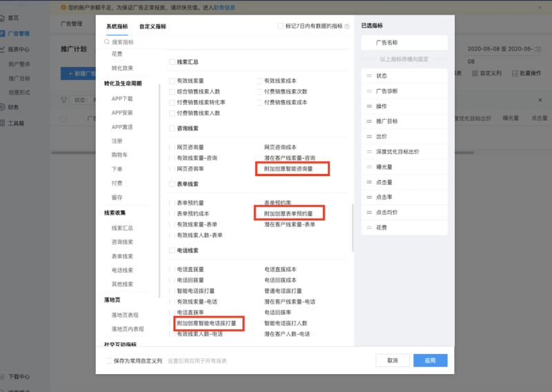Check the 付费销售线索人数 checkbox
The width and height of the screenshot is (552, 392).
tap(172, 113)
